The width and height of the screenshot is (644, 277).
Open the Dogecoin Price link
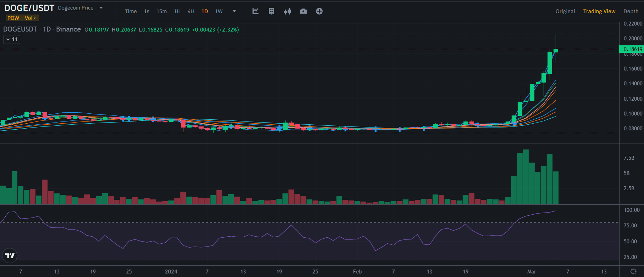click(x=76, y=8)
